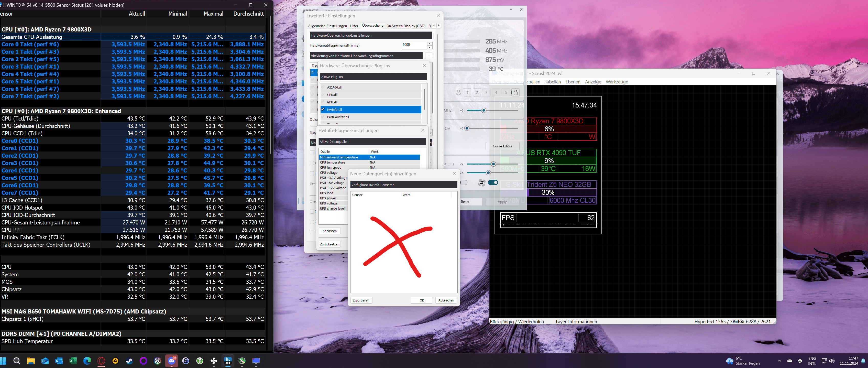Click the HWiNFO taskbar icon
868x368 pixels.
coord(228,361)
